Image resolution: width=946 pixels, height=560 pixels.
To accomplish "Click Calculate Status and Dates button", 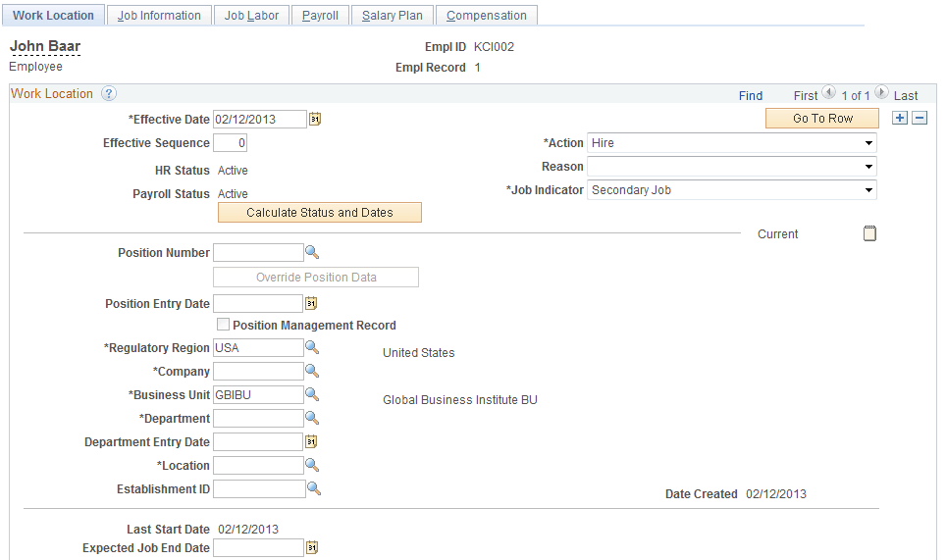I will click(x=320, y=212).
